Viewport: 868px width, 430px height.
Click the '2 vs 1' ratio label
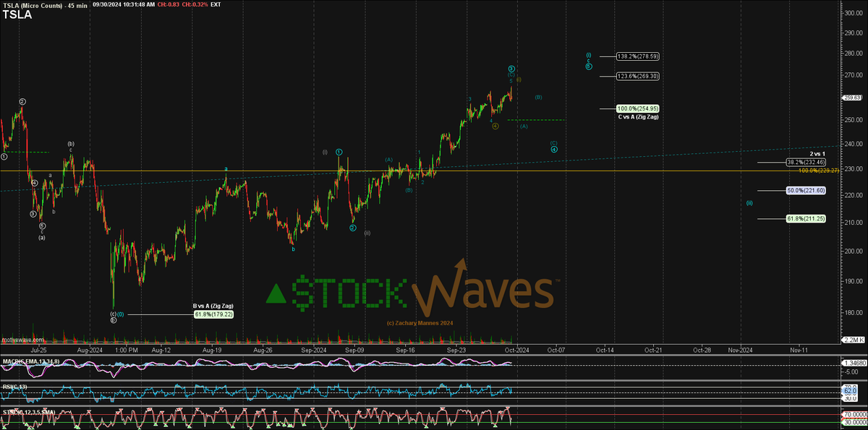pyautogui.click(x=817, y=154)
